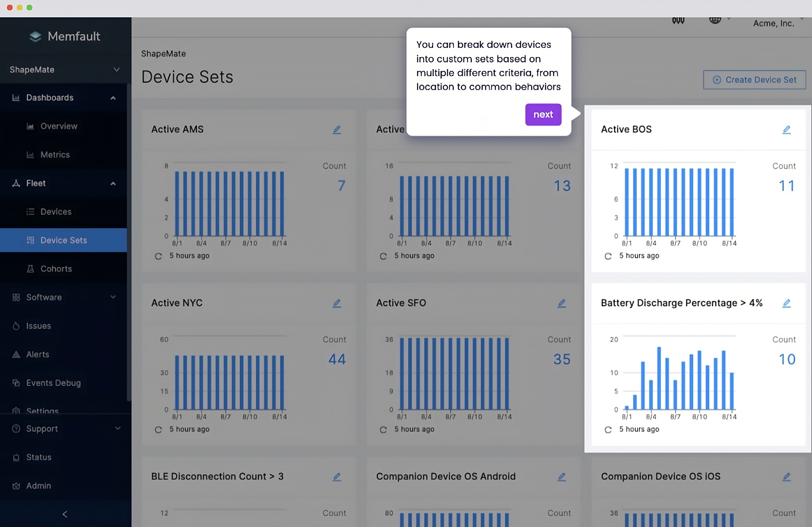Click count value 44 on Active NYC
Screen dimensions: 812x527
(x=337, y=359)
